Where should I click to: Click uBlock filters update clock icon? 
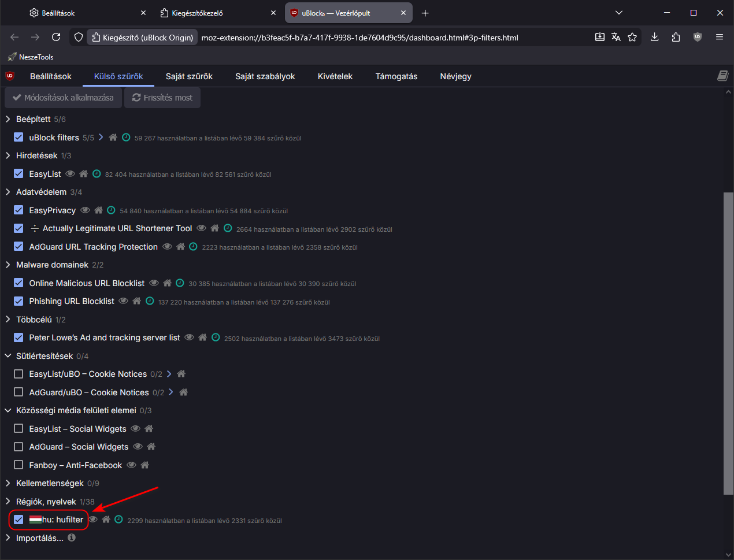click(x=126, y=138)
